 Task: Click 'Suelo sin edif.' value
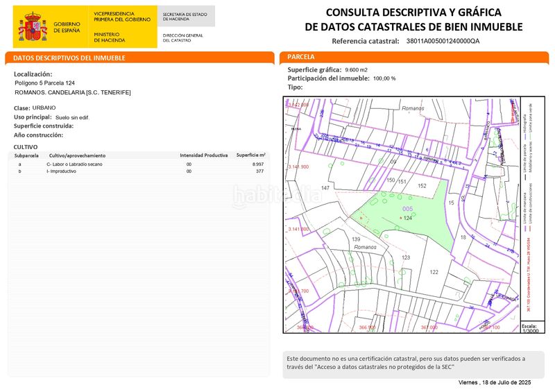(72, 117)
